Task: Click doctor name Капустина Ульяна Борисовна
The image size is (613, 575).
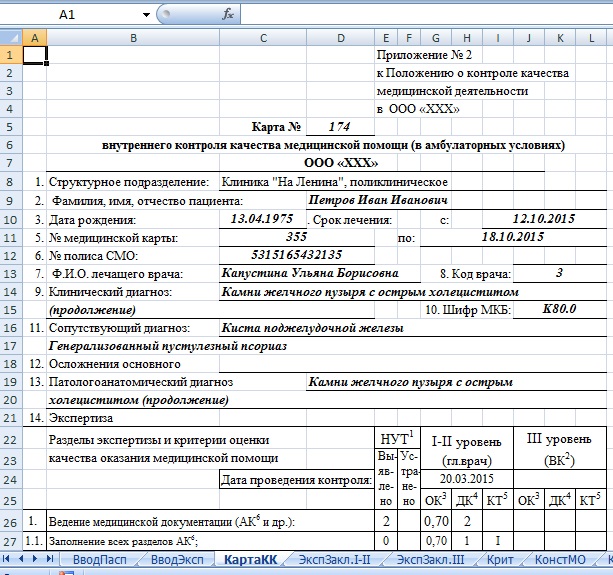Action: click(x=310, y=273)
